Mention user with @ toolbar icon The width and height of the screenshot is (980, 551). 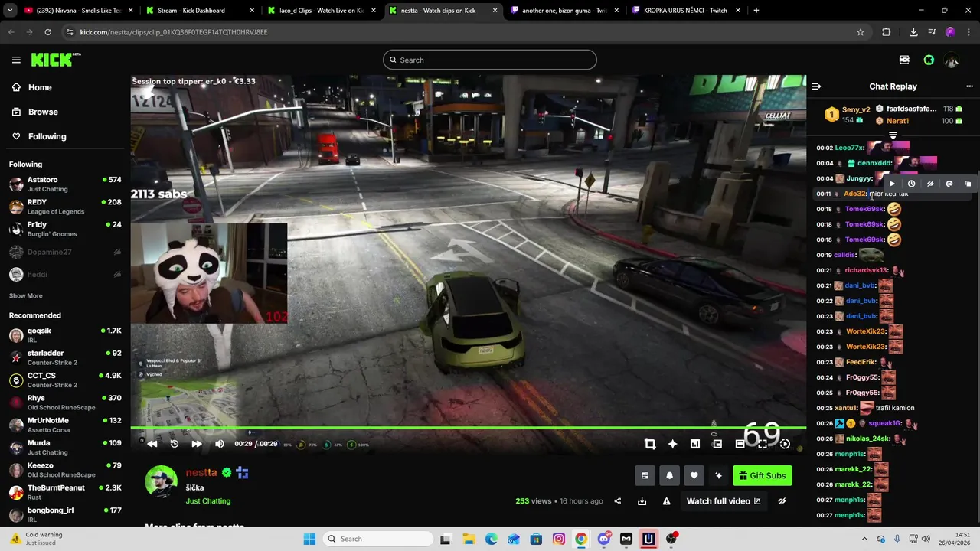tap(949, 184)
